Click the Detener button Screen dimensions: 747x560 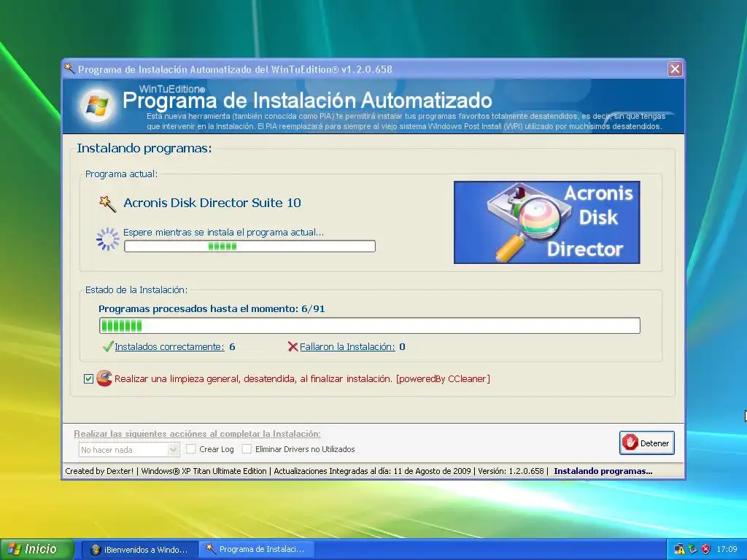click(x=646, y=443)
